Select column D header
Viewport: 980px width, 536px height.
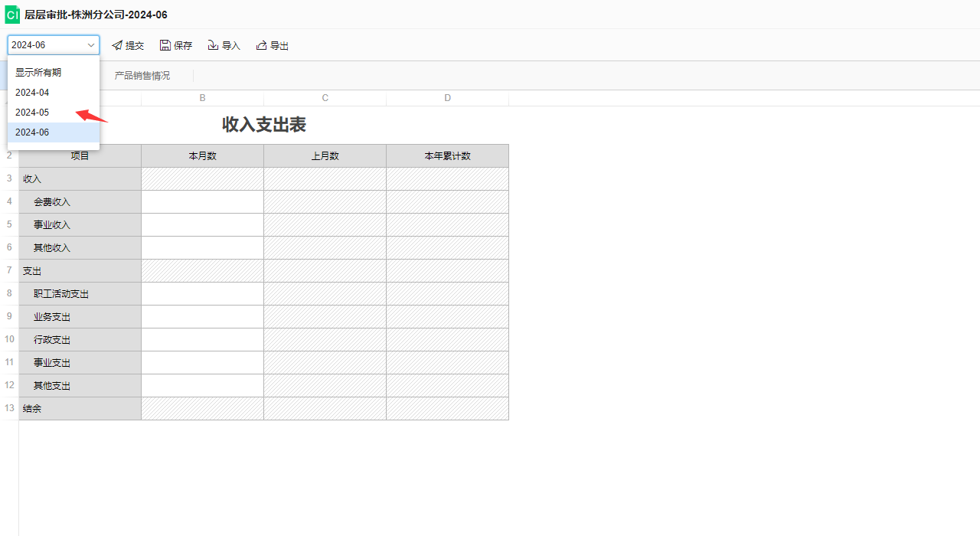447,98
